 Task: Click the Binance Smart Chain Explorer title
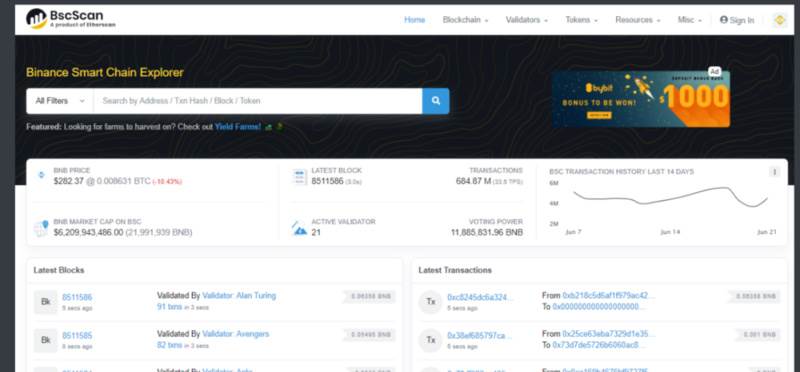click(105, 72)
